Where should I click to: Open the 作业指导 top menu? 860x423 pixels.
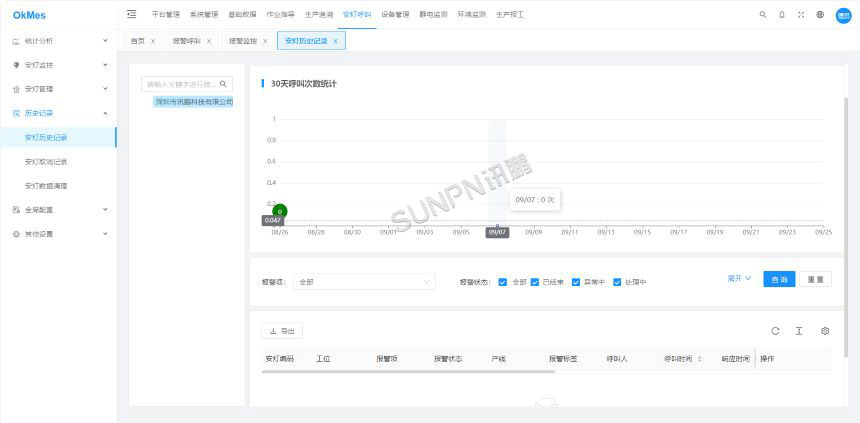click(x=280, y=15)
